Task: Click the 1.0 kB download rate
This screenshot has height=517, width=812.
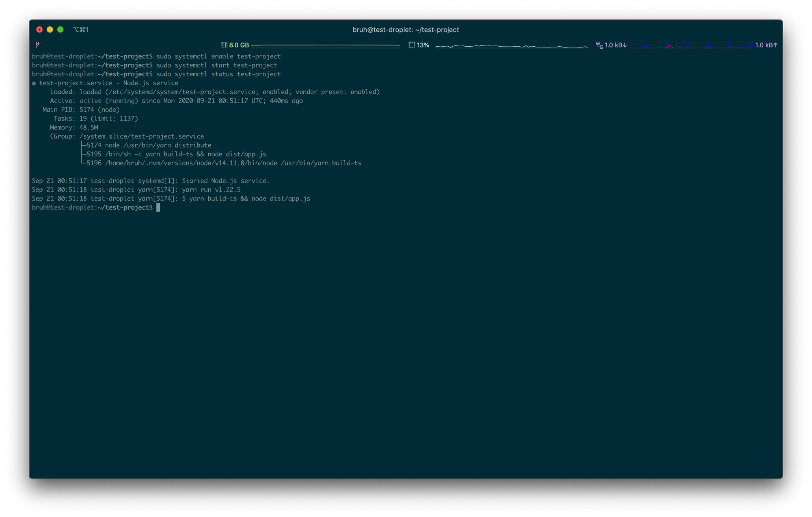Action: (615, 45)
